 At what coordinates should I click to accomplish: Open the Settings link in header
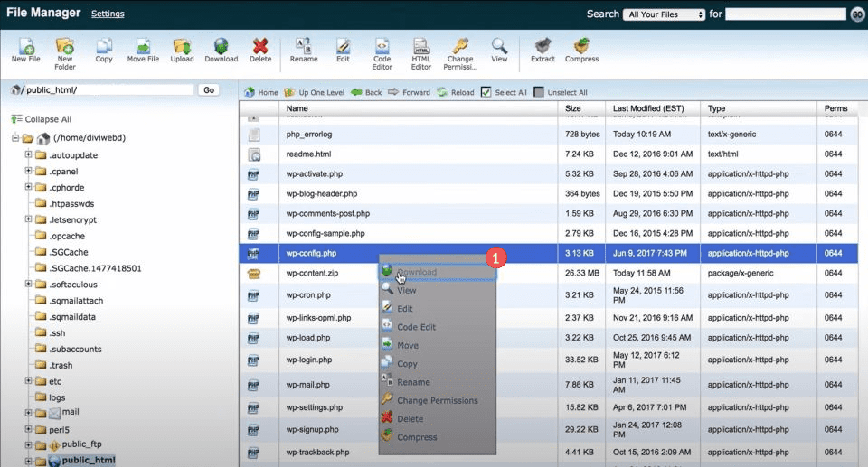pyautogui.click(x=108, y=14)
